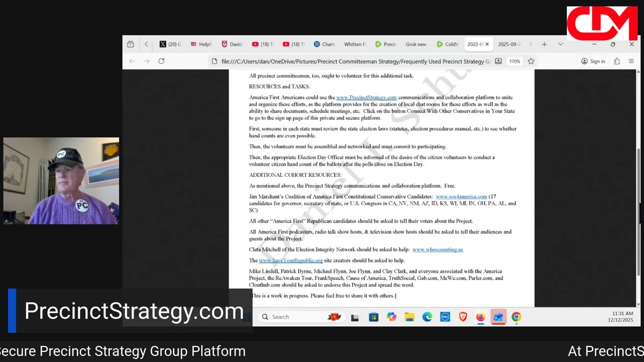The height and width of the screenshot is (362, 644).
Task: Click the CDM logo in the corner
Action: pyautogui.click(x=602, y=24)
